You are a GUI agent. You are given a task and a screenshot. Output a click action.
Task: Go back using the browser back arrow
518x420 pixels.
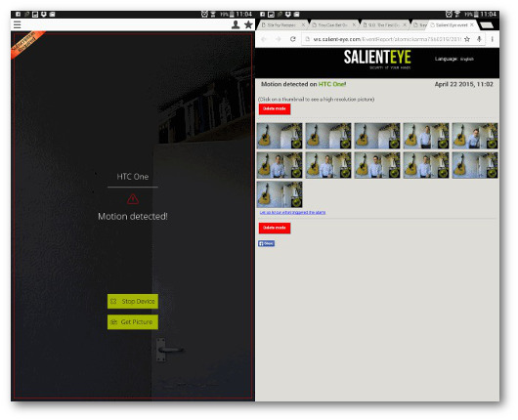click(264, 39)
